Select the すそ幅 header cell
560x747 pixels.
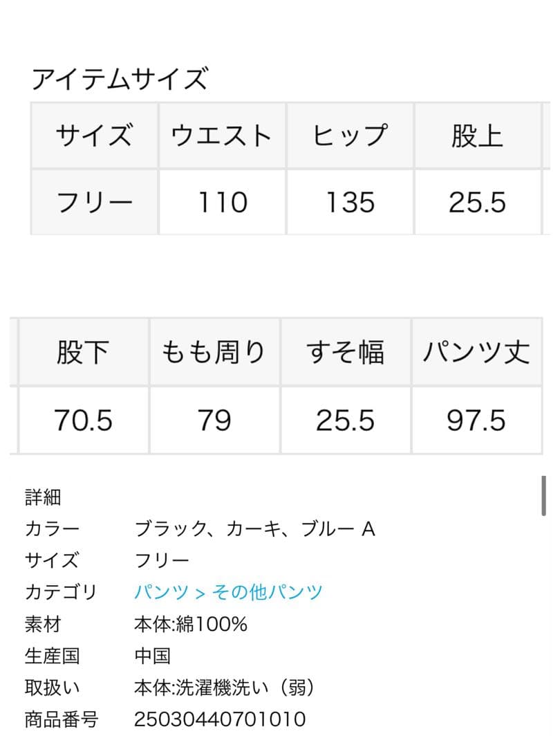[x=344, y=352]
